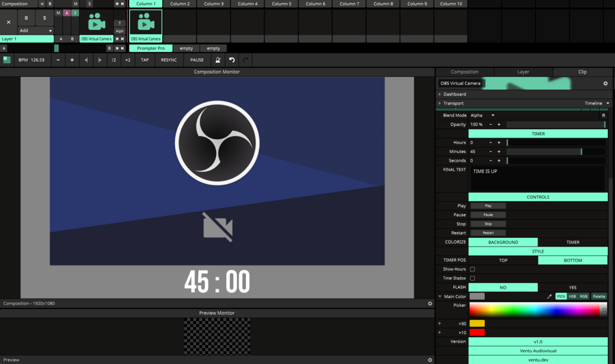615x364 pixels.
Task: Expand the Dashboard section
Action: coord(439,94)
